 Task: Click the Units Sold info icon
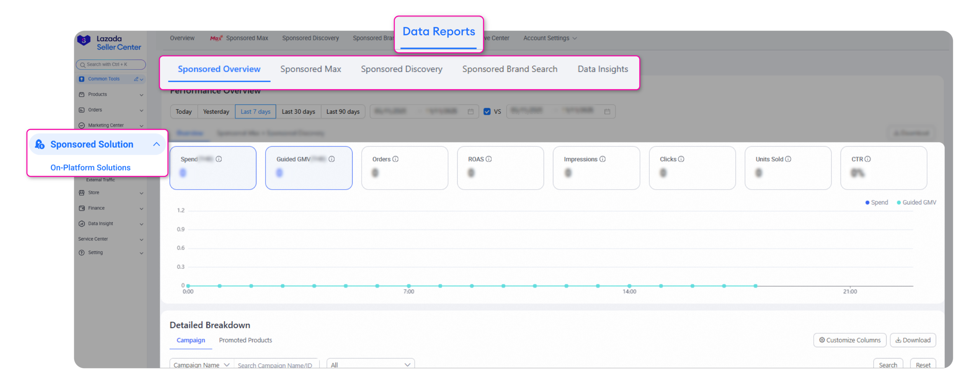[788, 159]
